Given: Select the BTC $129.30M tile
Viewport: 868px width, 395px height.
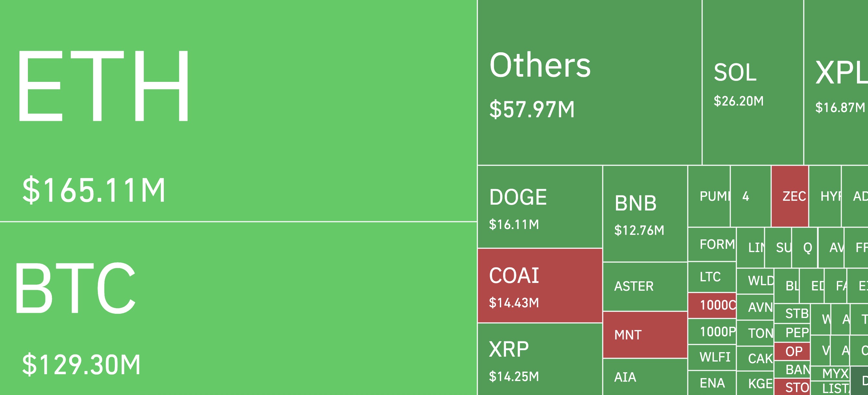Looking at the screenshot, I should pos(238,308).
